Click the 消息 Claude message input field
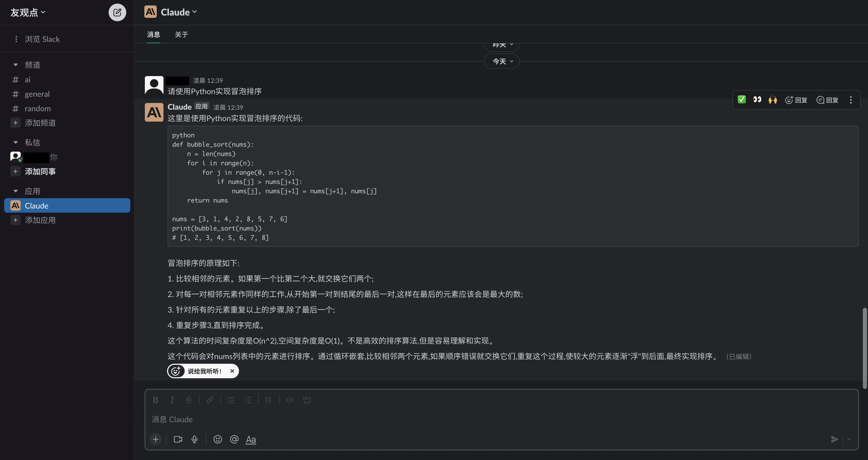868x460 pixels. [x=472, y=420]
